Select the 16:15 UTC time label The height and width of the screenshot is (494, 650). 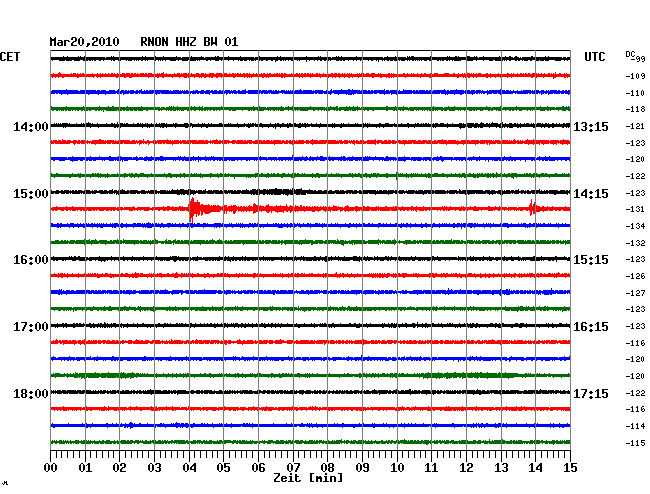click(x=591, y=327)
